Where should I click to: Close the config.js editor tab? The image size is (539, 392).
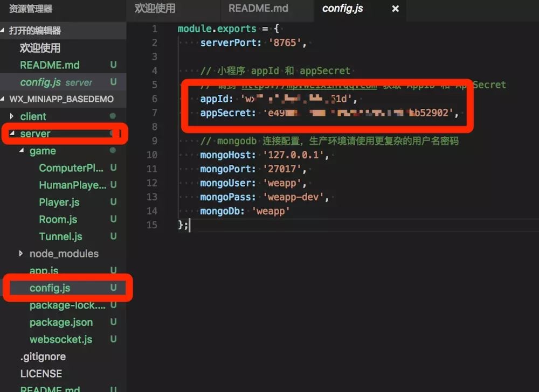coord(395,9)
